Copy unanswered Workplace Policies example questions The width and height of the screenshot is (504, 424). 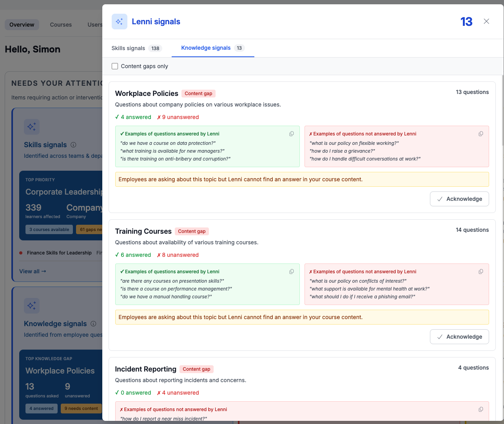pos(481,134)
